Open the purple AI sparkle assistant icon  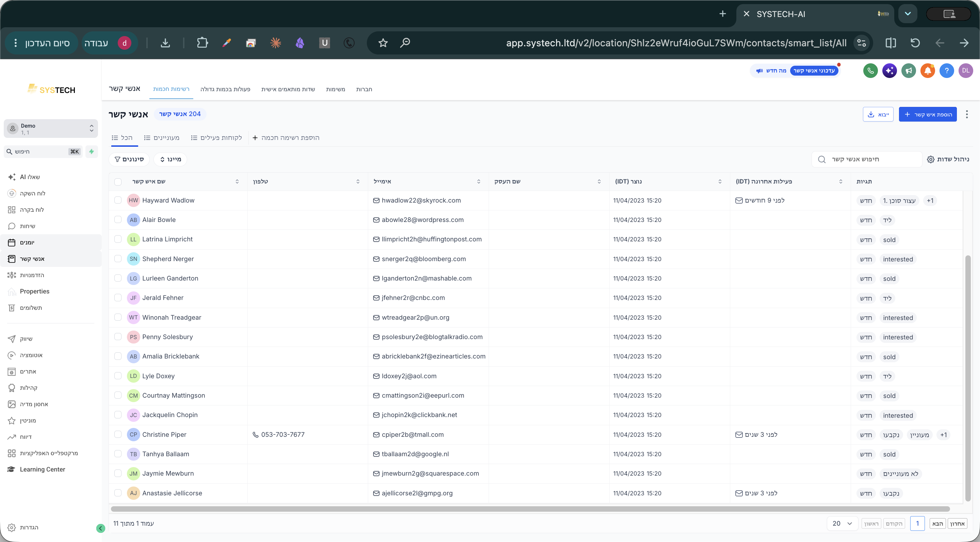889,70
